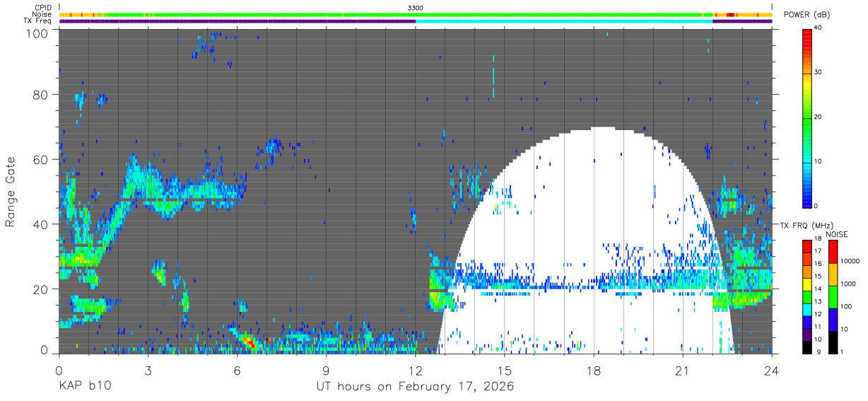Click range gate tick label 20

click(40, 289)
